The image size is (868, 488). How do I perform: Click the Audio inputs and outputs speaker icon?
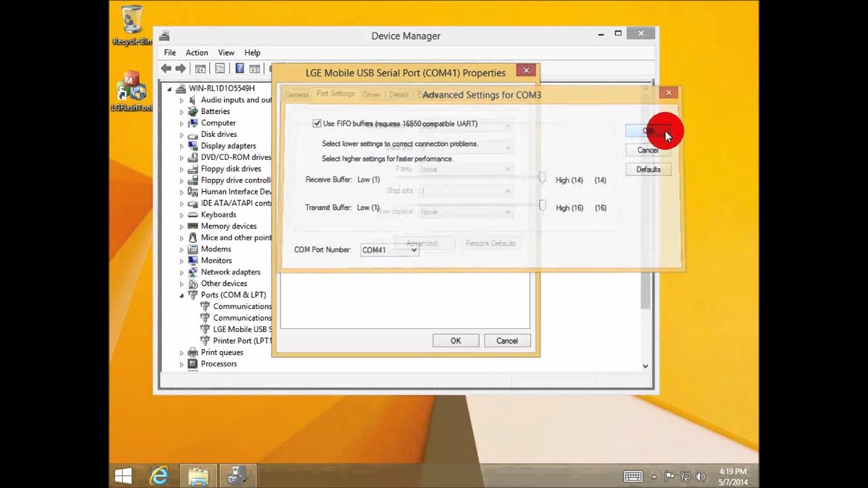coord(193,100)
